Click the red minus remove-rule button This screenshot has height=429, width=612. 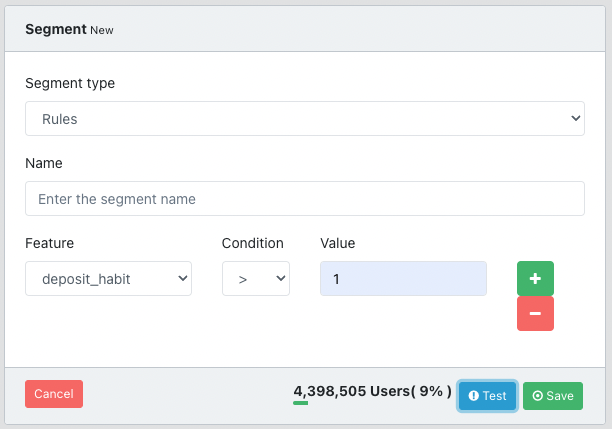click(535, 313)
